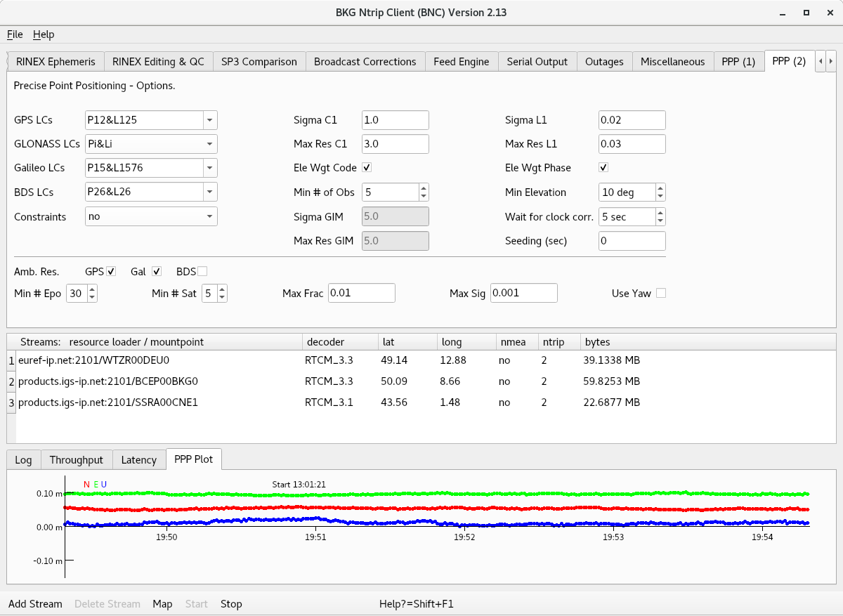The image size is (843, 616).
Task: Expand the Constraints combo box
Action: [x=210, y=217]
